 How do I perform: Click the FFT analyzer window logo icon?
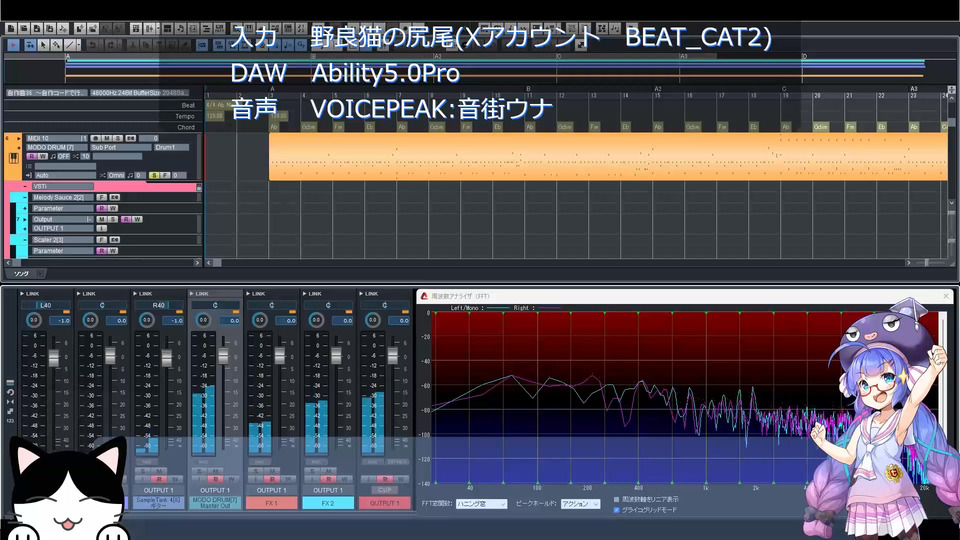coord(424,297)
